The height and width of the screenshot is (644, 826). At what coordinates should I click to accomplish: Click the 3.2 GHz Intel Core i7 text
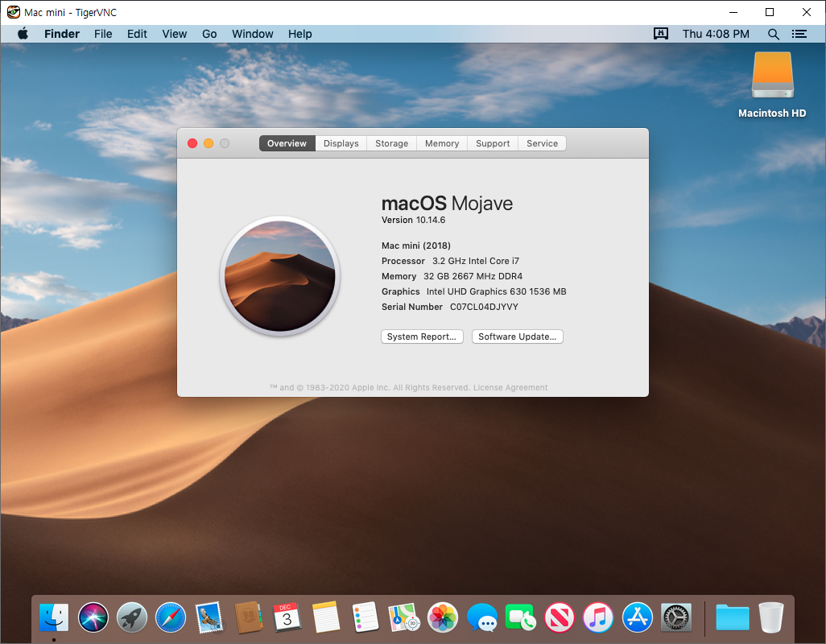[476, 261]
